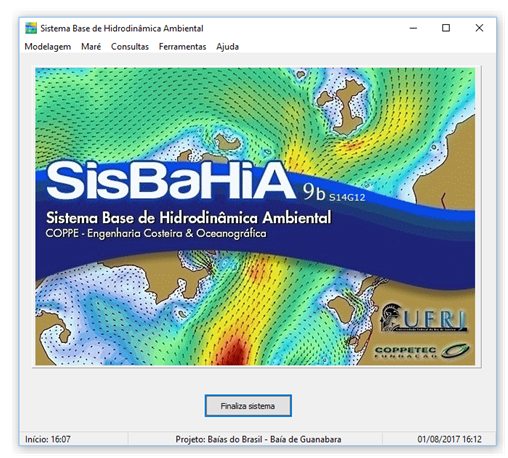Click the 'Início: 16:07' status text
The image size is (508, 458).
(x=48, y=439)
